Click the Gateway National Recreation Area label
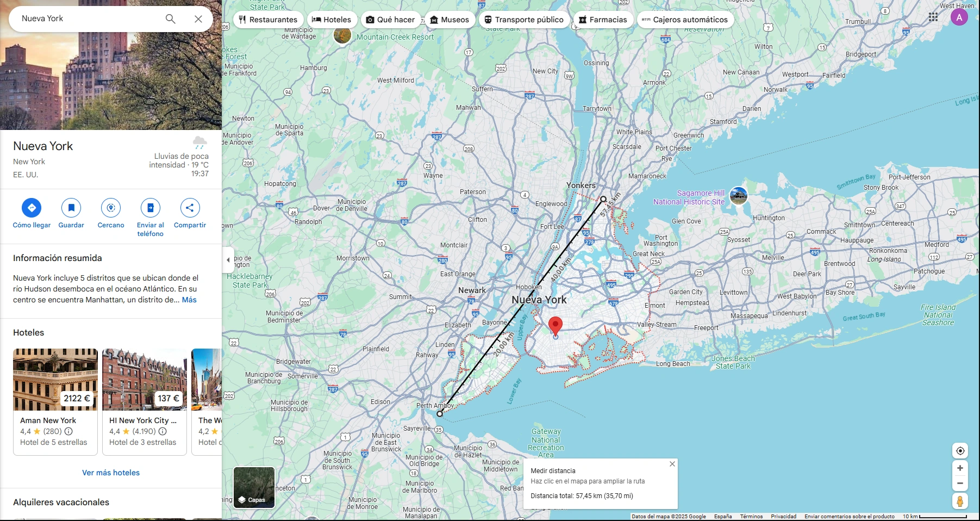The width and height of the screenshot is (980, 521). pos(546,443)
